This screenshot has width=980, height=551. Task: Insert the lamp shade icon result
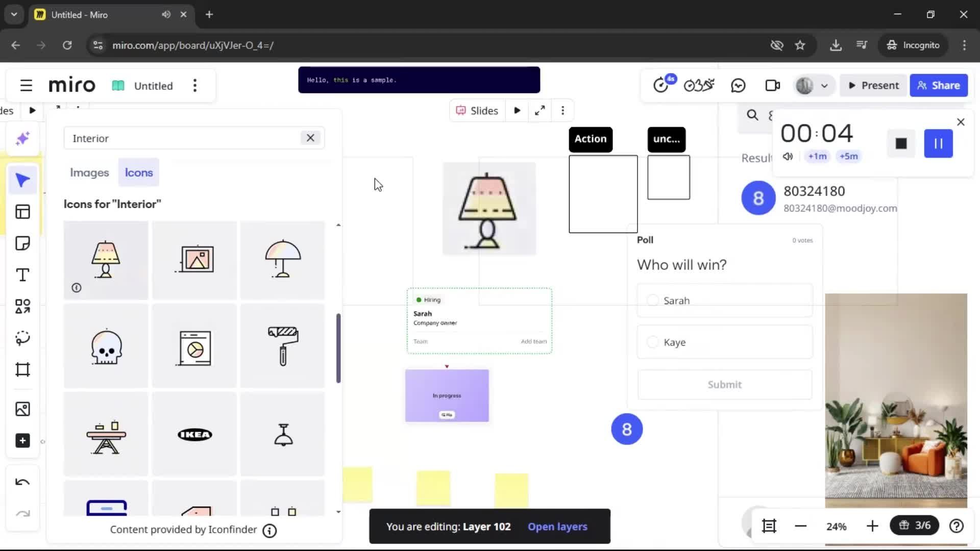[x=106, y=260]
